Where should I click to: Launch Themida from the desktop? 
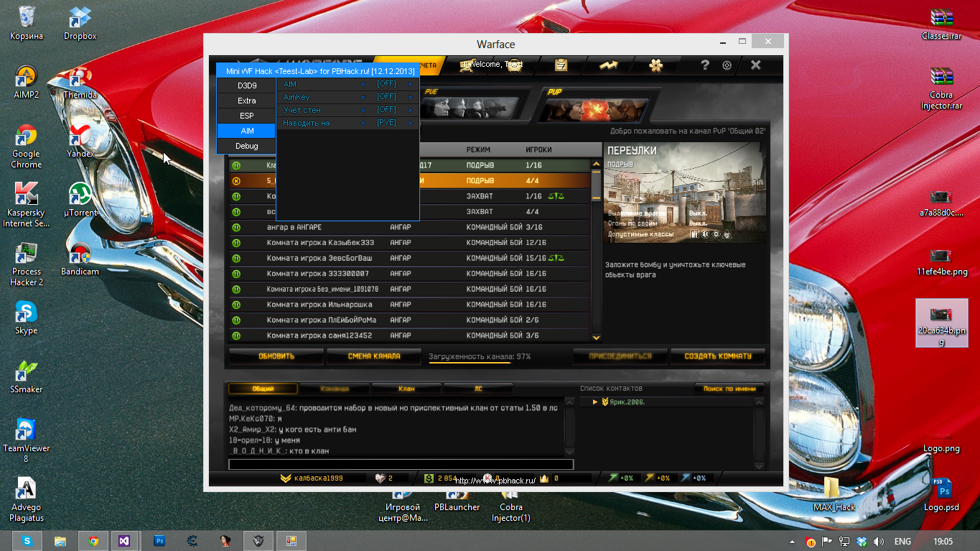click(80, 81)
